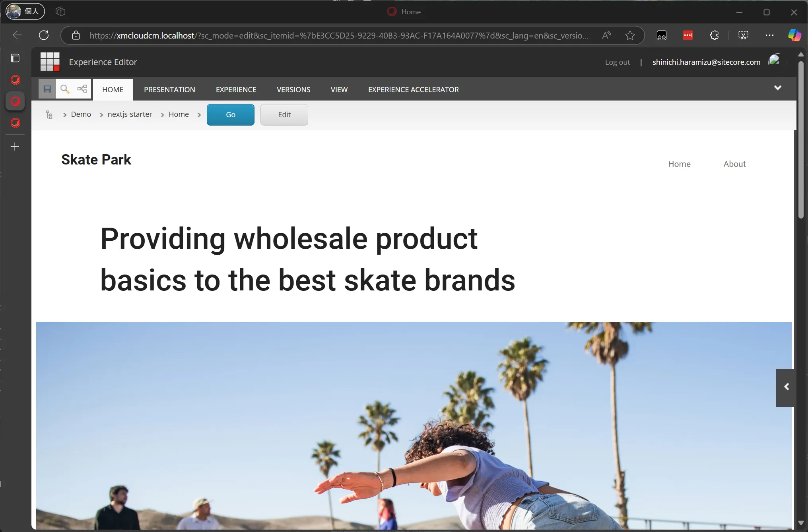The width and height of the screenshot is (808, 532).
Task: Select the PRESENTATION tab in ribbon
Action: [169, 89]
